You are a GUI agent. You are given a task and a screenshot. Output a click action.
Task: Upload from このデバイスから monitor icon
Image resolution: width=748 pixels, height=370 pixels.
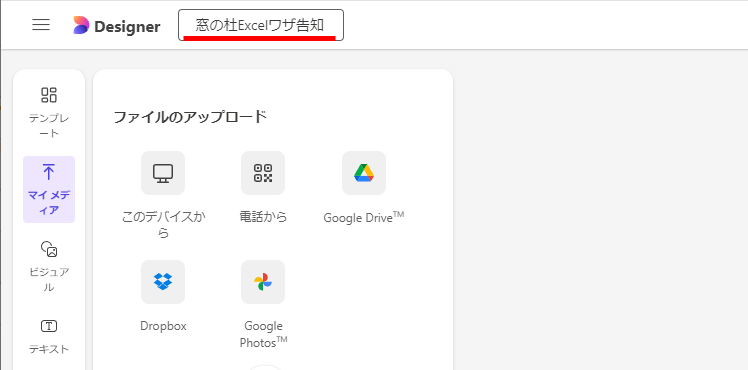pyautogui.click(x=163, y=173)
